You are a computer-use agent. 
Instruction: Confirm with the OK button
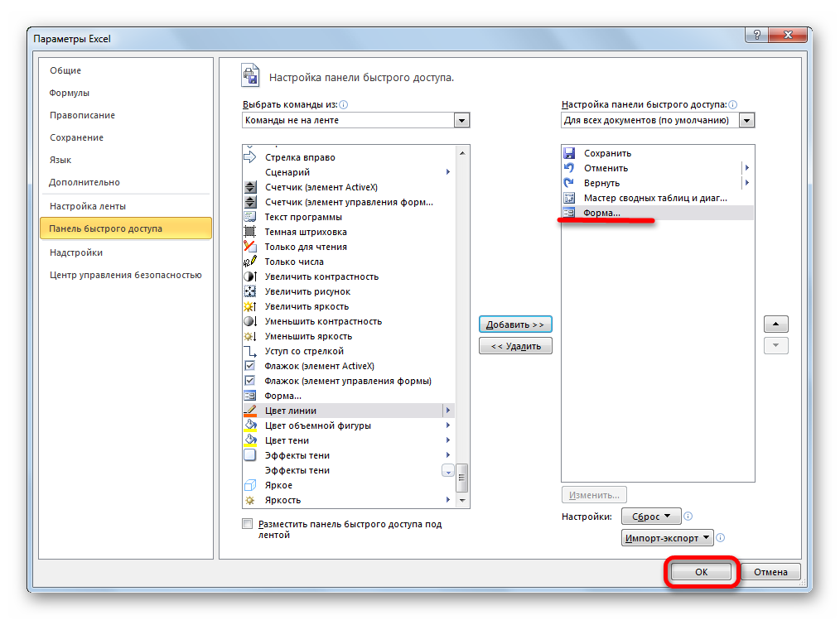click(x=701, y=572)
